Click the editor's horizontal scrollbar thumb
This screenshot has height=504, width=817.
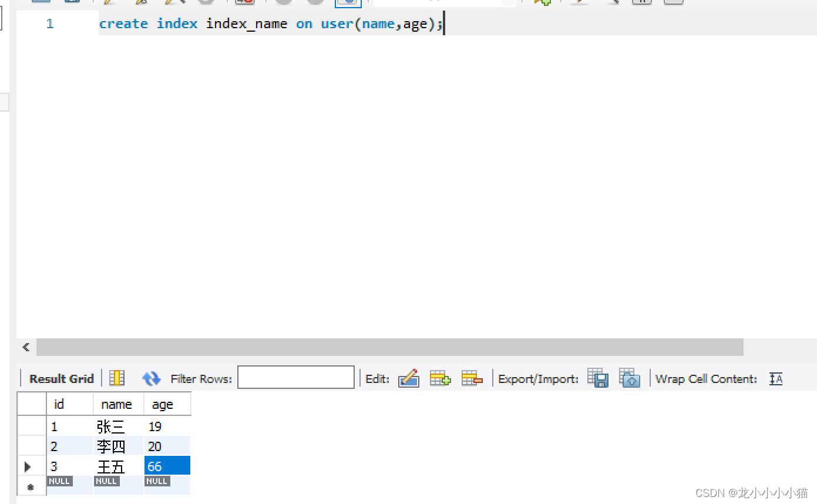[x=390, y=347]
